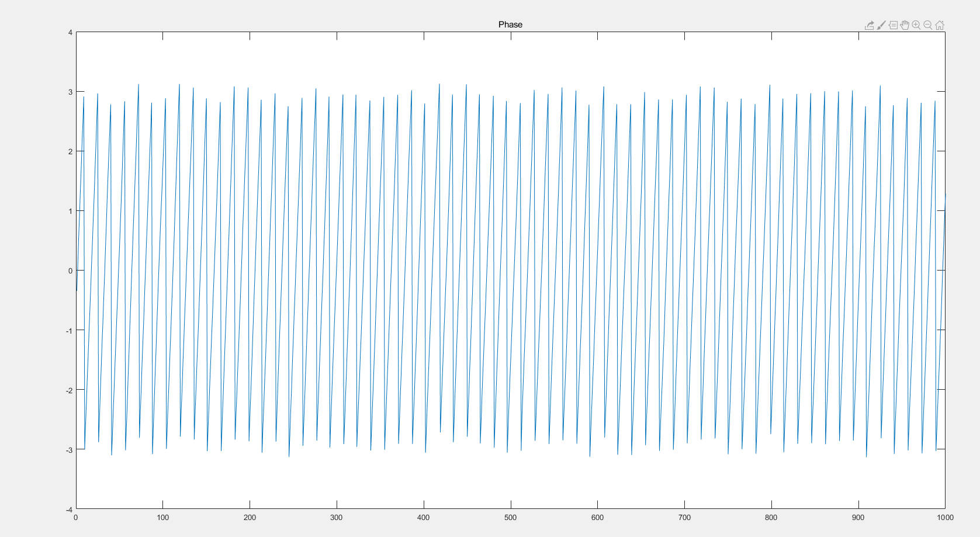Select the pan hand tool
The height and width of the screenshot is (537, 980).
[x=905, y=25]
